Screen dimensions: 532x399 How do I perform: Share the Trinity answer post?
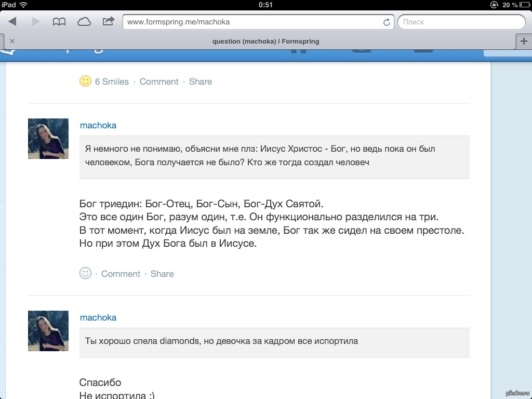point(162,274)
